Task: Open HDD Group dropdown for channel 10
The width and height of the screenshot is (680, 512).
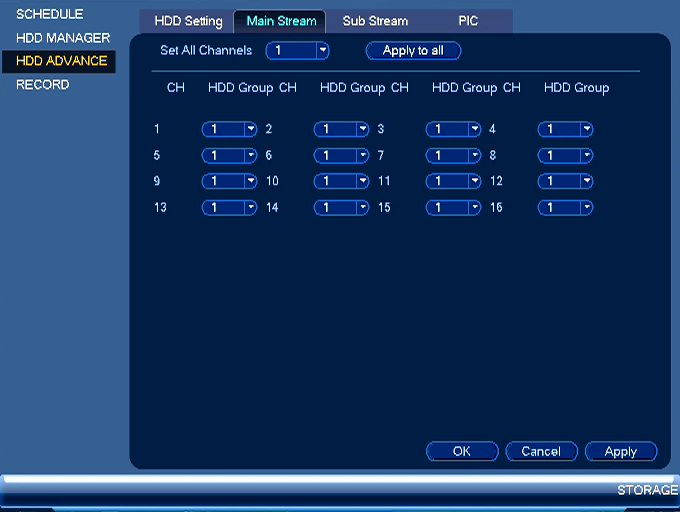Action: 341,181
